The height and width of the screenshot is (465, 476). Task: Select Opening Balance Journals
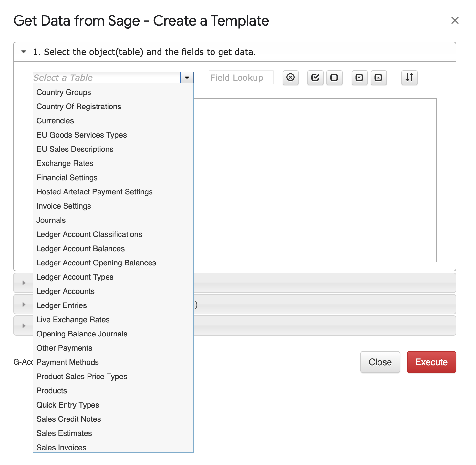(x=113, y=334)
